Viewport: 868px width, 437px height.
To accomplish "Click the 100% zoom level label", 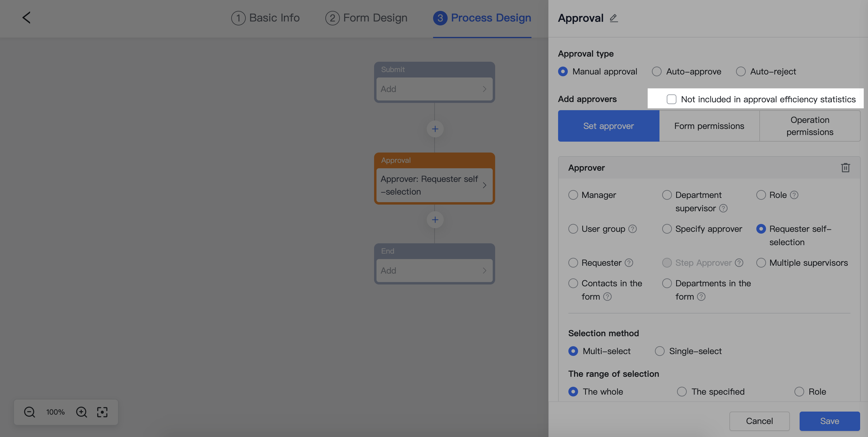I will pos(55,412).
